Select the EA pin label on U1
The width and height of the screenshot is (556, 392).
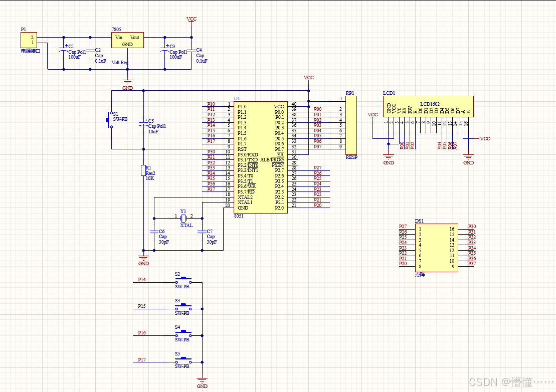280,154
